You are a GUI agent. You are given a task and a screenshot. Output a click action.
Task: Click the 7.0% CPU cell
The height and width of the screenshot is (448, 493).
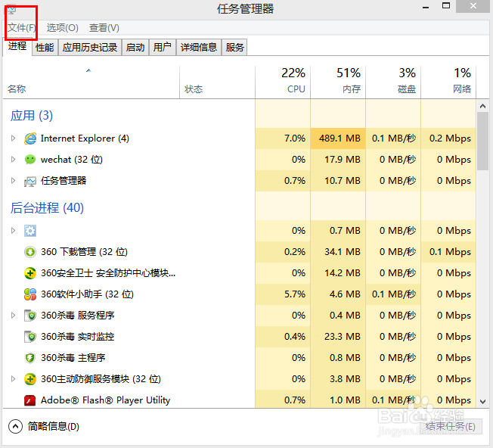(283, 138)
